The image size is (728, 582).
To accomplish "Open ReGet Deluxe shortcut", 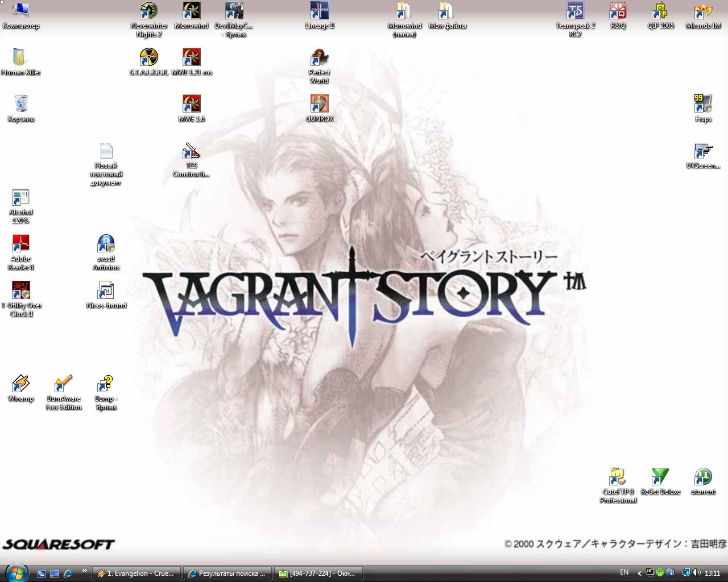I will (660, 481).
